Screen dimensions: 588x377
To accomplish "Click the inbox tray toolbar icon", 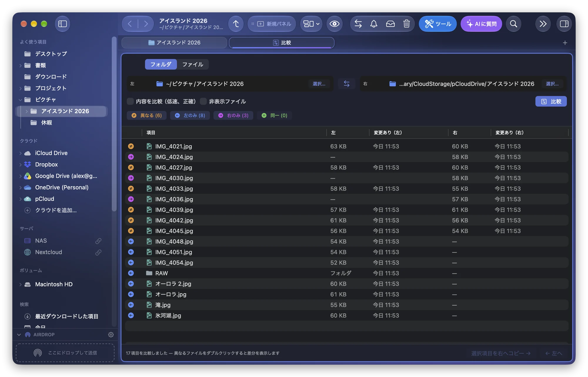I will (390, 24).
